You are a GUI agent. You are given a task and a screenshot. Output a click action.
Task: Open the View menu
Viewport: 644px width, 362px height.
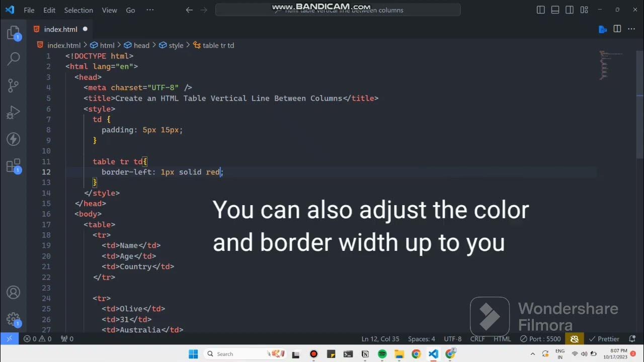pyautogui.click(x=109, y=10)
